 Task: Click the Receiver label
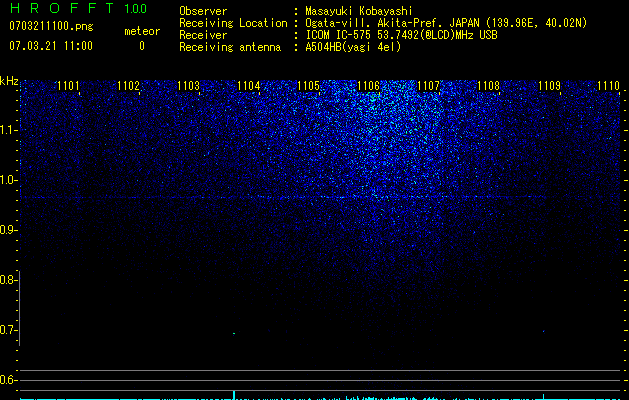click(203, 35)
